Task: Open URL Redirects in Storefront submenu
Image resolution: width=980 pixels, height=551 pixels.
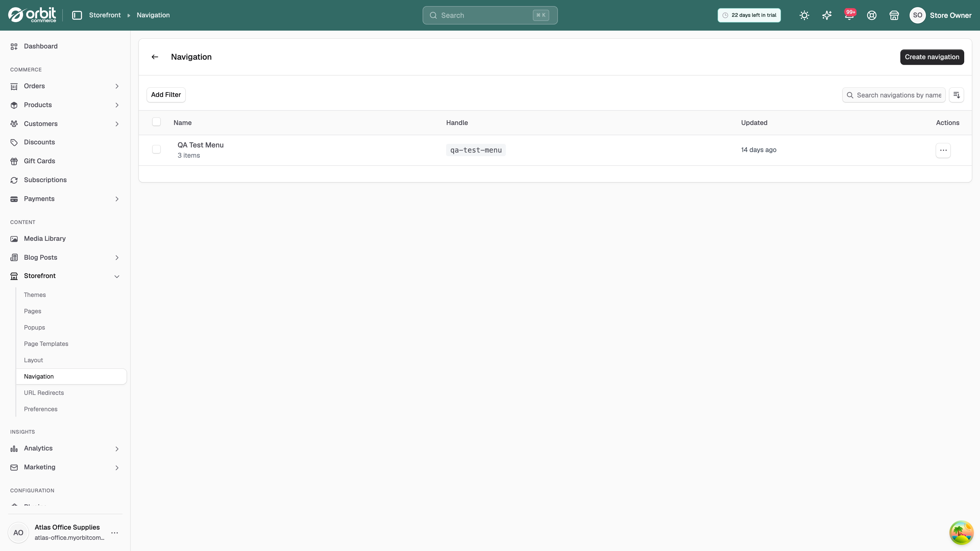Action: tap(44, 393)
